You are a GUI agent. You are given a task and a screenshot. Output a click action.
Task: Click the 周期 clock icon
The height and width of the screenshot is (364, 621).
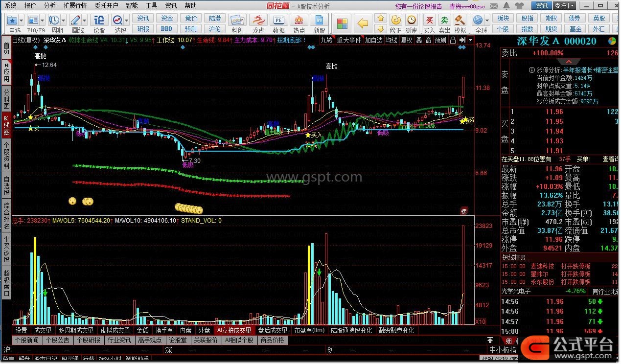[x=54, y=21]
